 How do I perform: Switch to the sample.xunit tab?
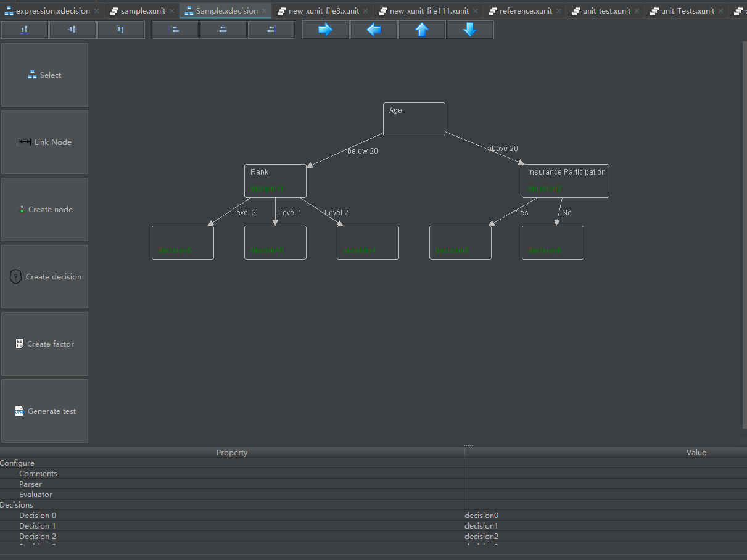142,10
